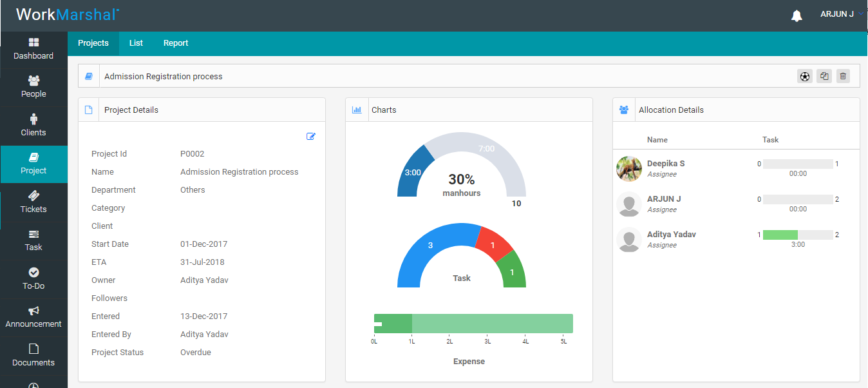Click the Allocation Details people icon
Screen dimensions: 868x388
click(x=623, y=110)
